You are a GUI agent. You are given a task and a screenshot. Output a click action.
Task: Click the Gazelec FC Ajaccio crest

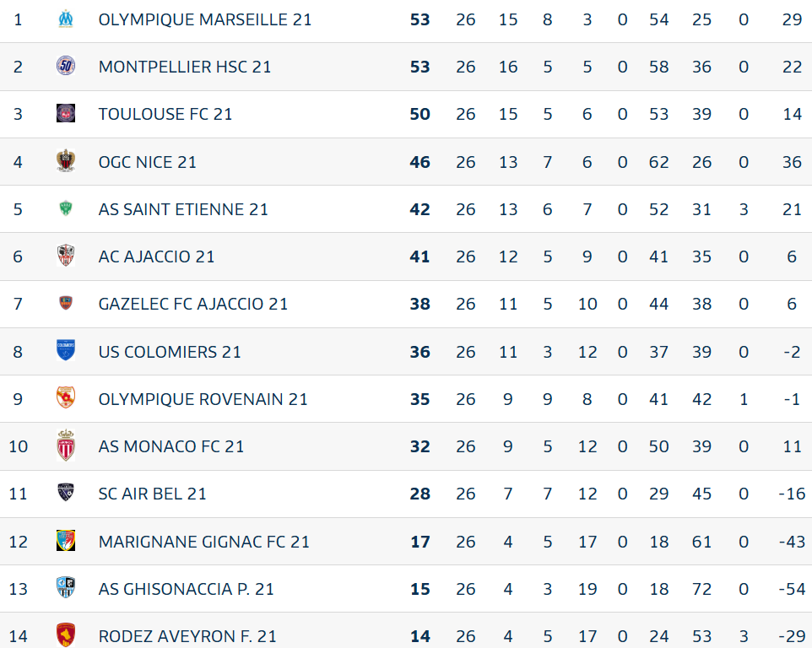pyautogui.click(x=66, y=303)
